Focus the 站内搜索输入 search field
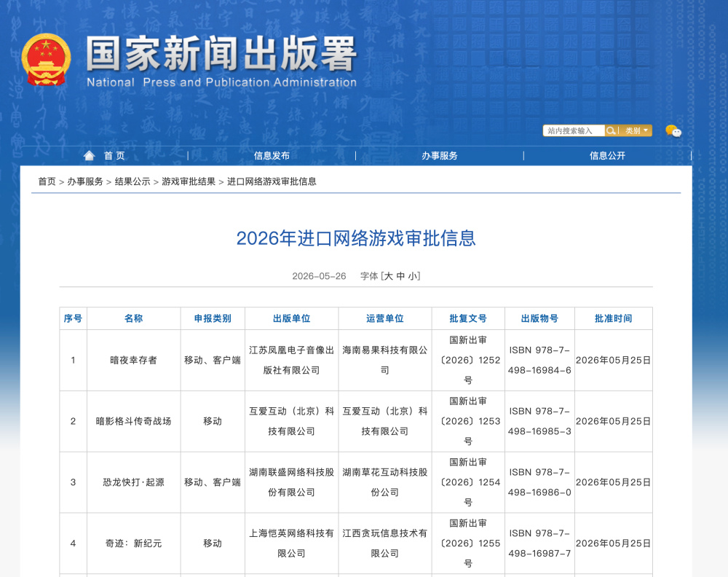This screenshot has height=577, width=728. pos(574,130)
